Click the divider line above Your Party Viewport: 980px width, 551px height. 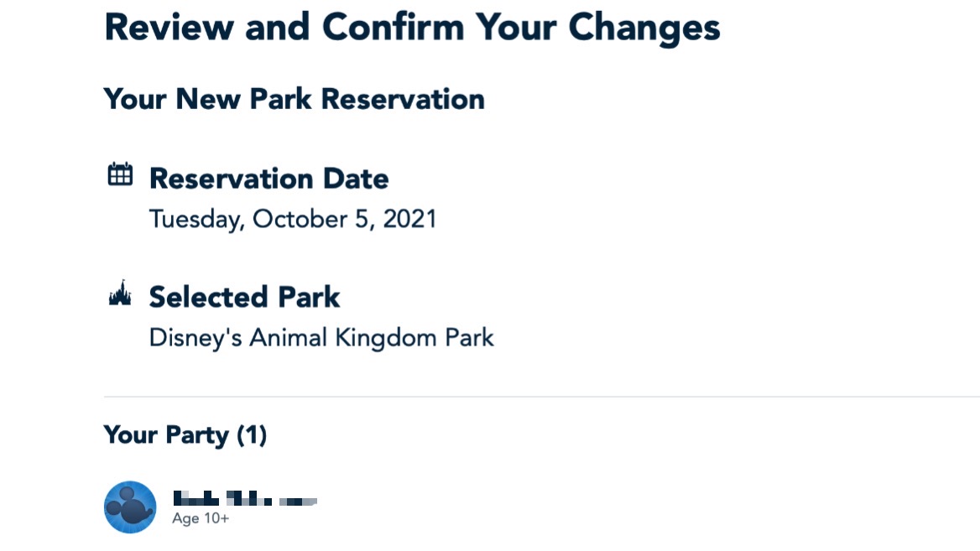pyautogui.click(x=537, y=397)
